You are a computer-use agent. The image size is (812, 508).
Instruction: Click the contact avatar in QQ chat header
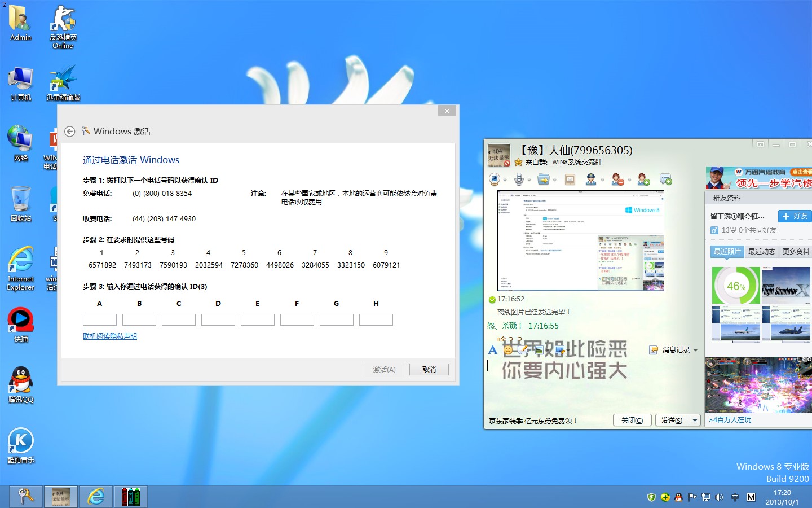[x=499, y=155]
